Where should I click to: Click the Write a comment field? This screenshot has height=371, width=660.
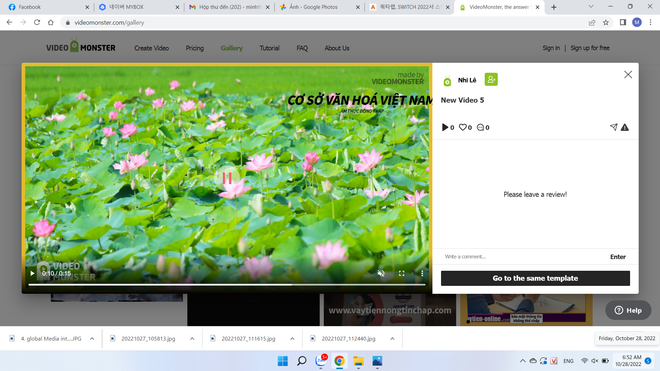(522, 256)
